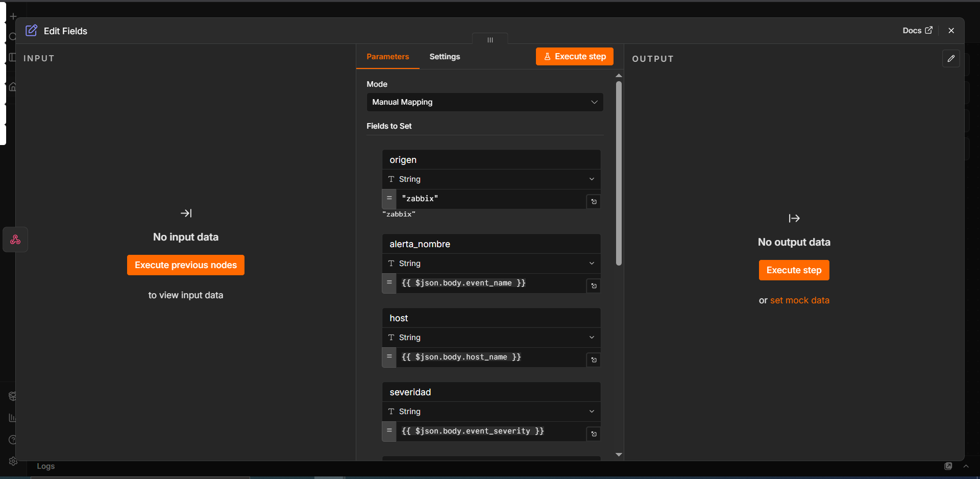This screenshot has height=479, width=980.
Task: Open the Mode dropdown Manual Mapping
Action: [x=485, y=102]
